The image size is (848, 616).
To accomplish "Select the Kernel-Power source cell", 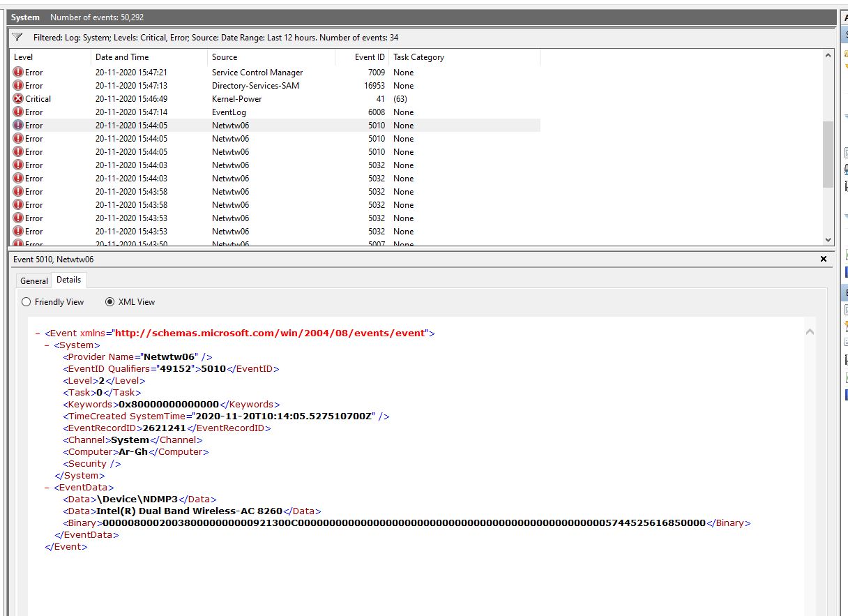I will (236, 99).
